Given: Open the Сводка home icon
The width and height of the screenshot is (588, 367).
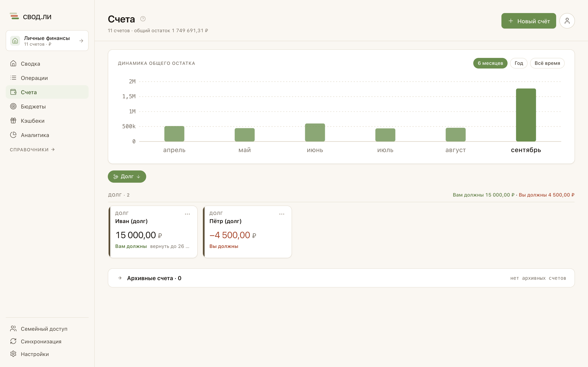Looking at the screenshot, I should tap(13, 64).
